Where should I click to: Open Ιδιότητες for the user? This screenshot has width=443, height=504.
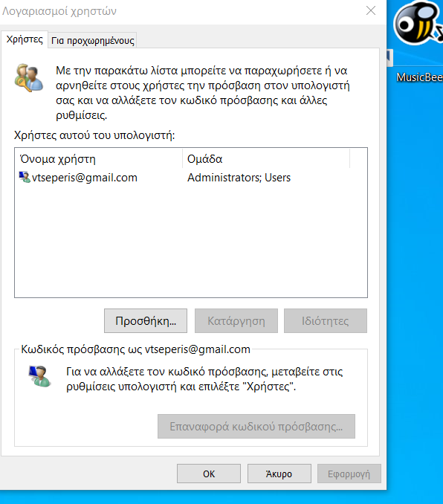click(326, 321)
